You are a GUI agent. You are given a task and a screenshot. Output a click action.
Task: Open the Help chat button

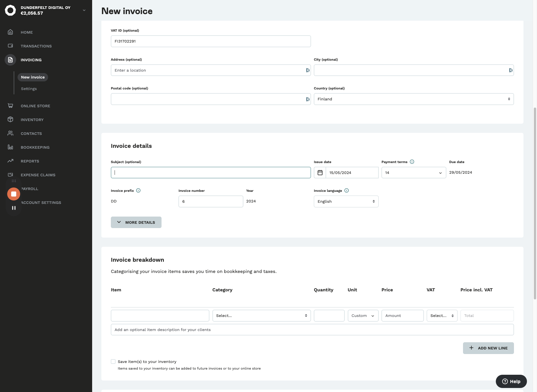511,381
